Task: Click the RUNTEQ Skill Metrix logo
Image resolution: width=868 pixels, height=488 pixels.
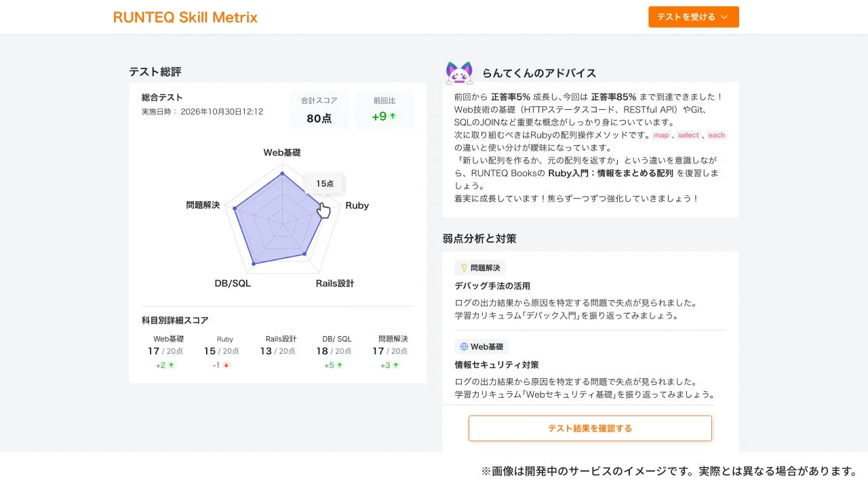Action: (x=185, y=17)
